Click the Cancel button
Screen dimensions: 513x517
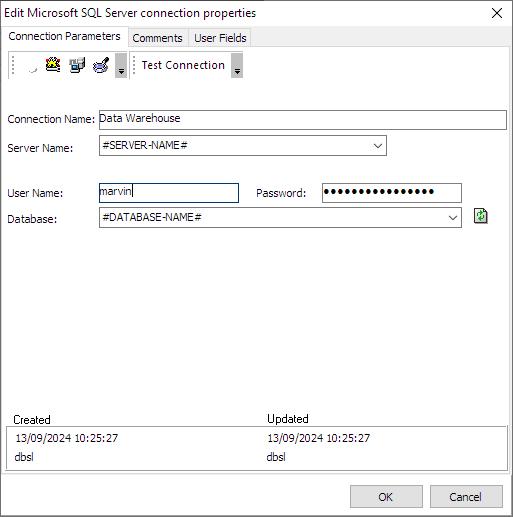coord(466,497)
